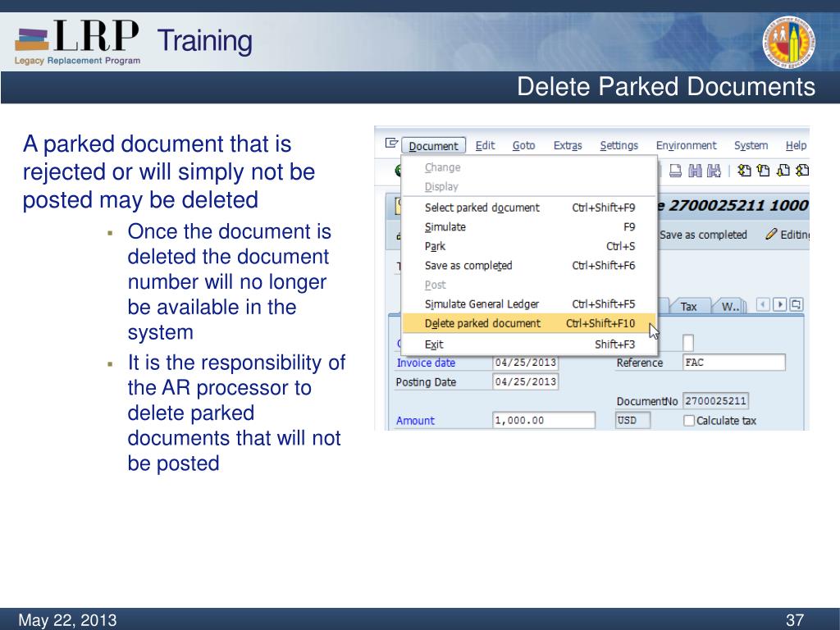Choose Display in the Document menu
The image size is (840, 630).
[x=529, y=186]
